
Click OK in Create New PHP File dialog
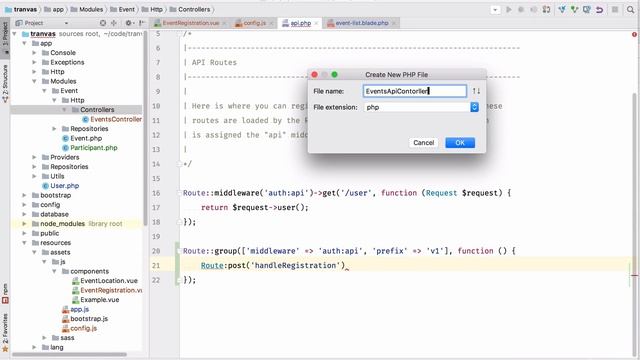(460, 142)
